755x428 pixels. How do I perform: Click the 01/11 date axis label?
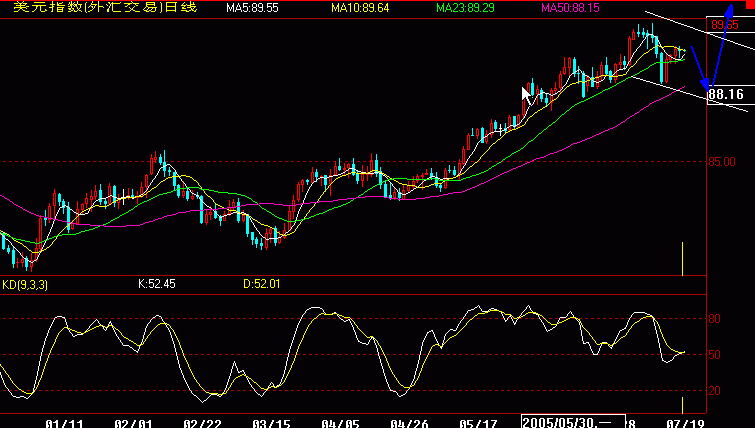(x=64, y=424)
